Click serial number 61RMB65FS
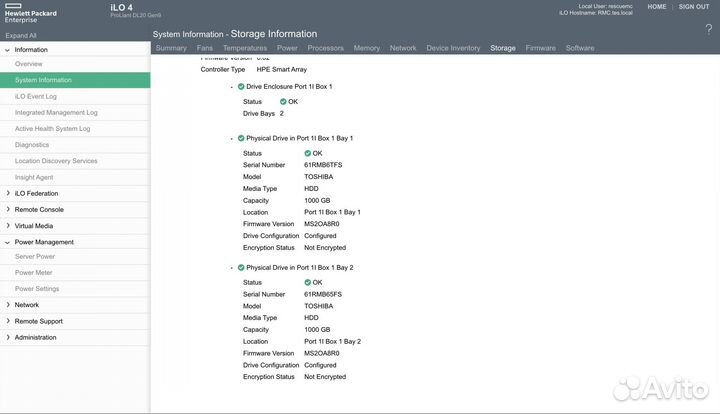720x414 pixels. (x=323, y=294)
